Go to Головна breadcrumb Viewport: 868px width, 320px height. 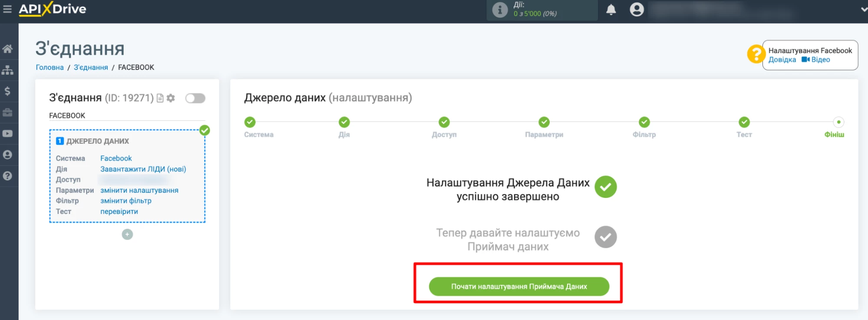pyautogui.click(x=50, y=67)
